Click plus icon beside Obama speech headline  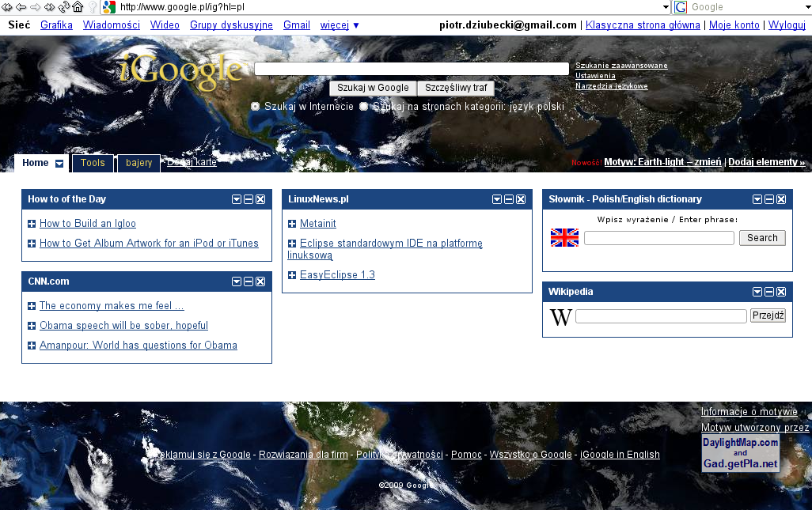click(x=32, y=326)
